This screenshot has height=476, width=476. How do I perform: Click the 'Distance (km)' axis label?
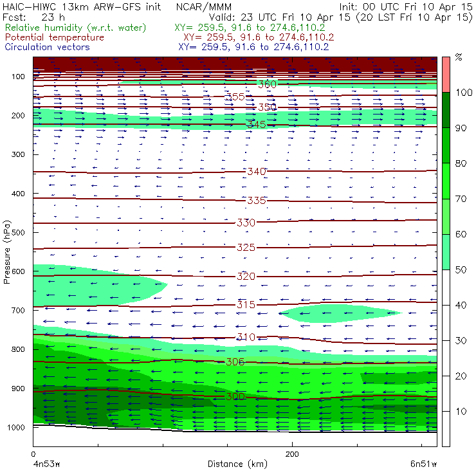click(238, 464)
